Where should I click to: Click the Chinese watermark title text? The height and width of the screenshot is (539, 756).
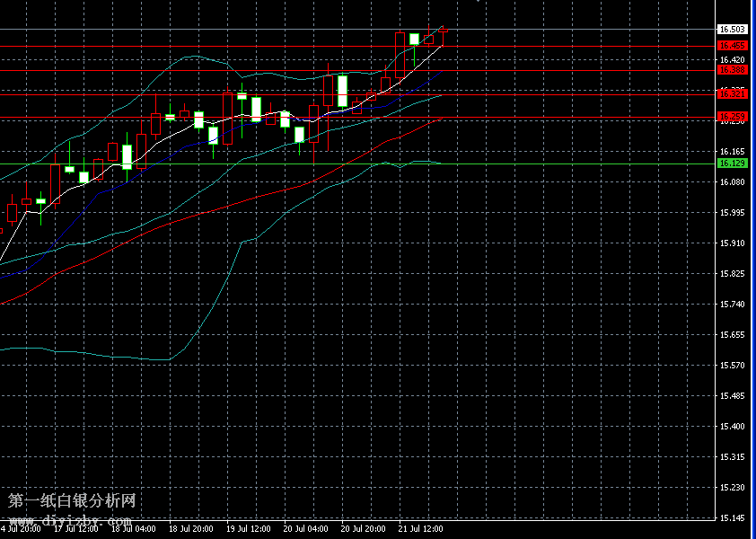[72, 500]
